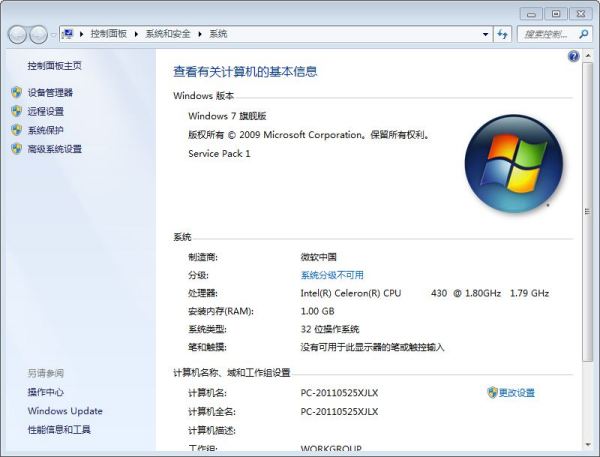Click the Refresh button beside address bar

click(x=502, y=34)
